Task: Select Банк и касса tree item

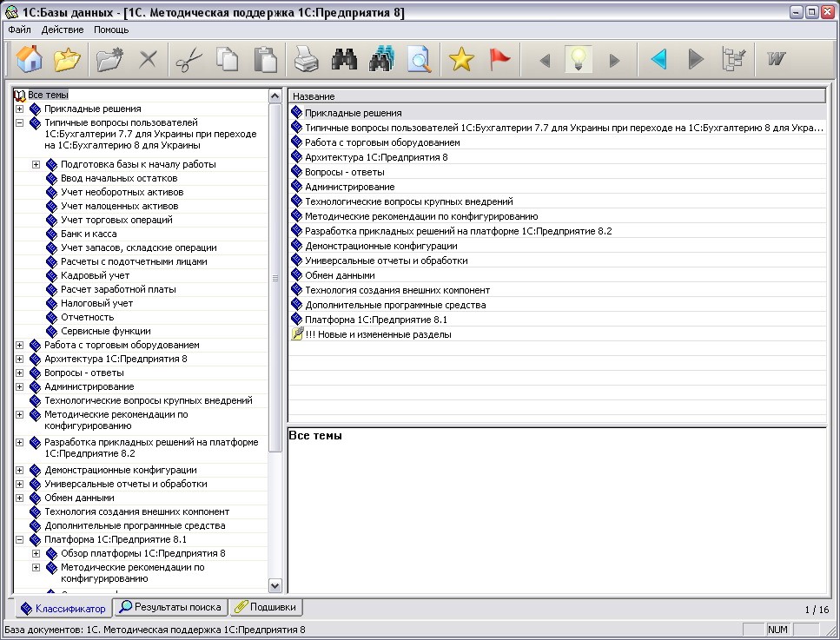Action: (x=89, y=234)
